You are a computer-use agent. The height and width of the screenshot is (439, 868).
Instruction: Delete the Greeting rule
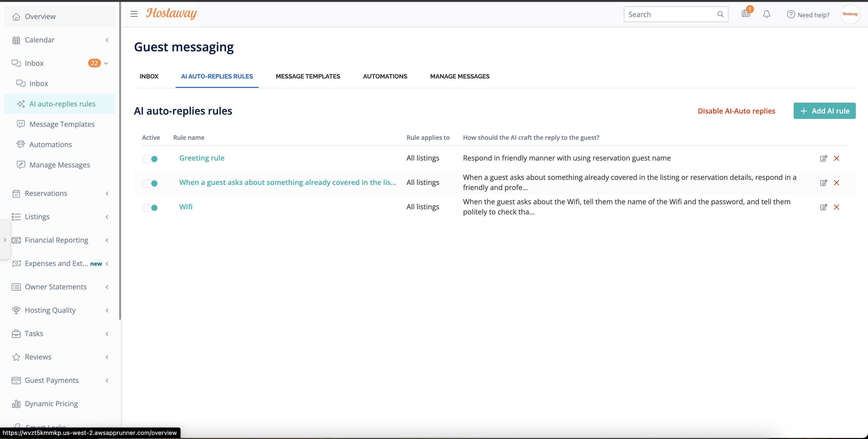[x=836, y=159]
